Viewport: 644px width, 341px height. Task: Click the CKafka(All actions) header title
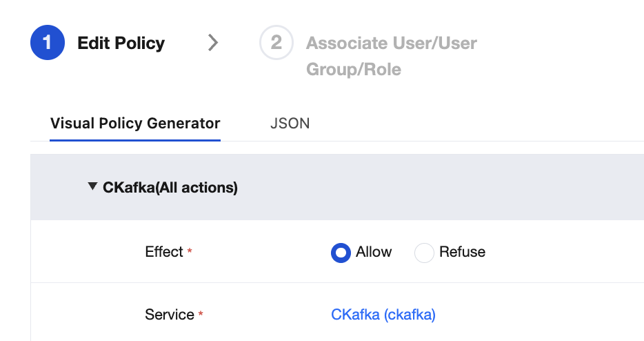coord(170,187)
